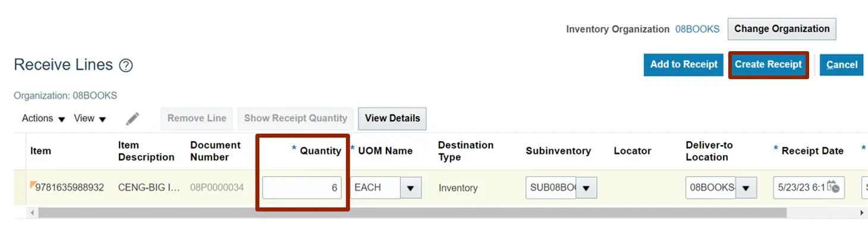Open the View menu
Screen dimensions: 868x228
pos(90,118)
